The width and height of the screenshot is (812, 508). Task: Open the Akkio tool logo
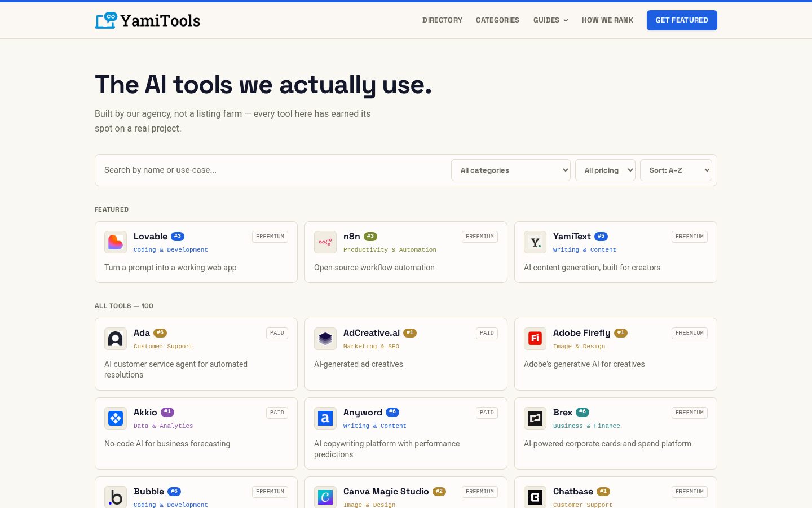[116, 418]
